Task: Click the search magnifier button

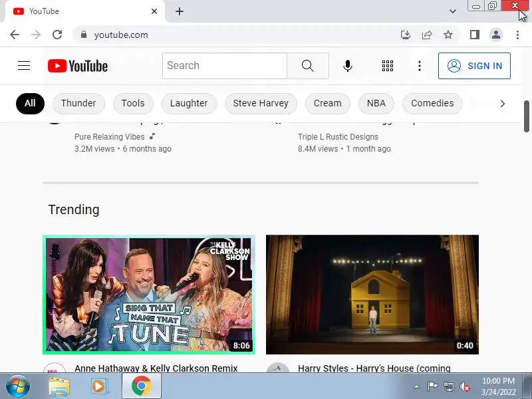Action: (308, 65)
